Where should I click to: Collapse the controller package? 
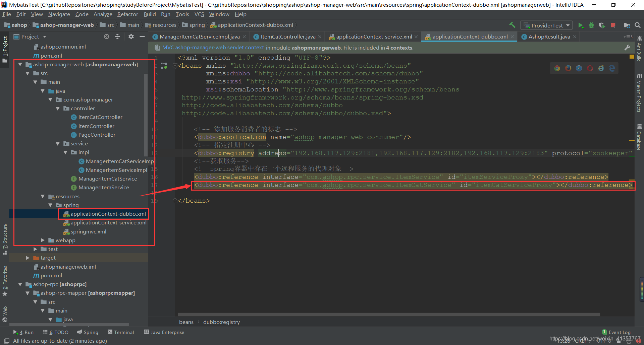(58, 109)
